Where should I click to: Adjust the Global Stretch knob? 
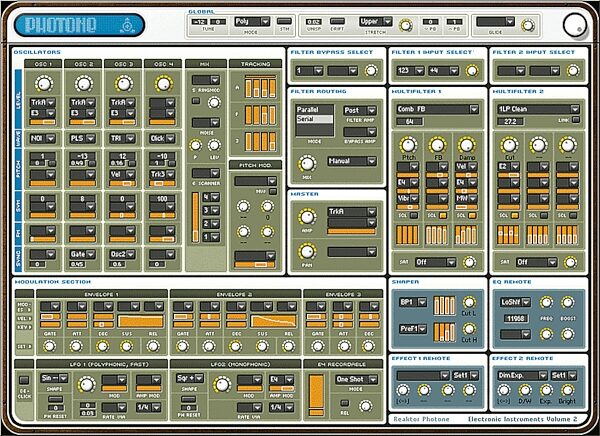click(406, 25)
